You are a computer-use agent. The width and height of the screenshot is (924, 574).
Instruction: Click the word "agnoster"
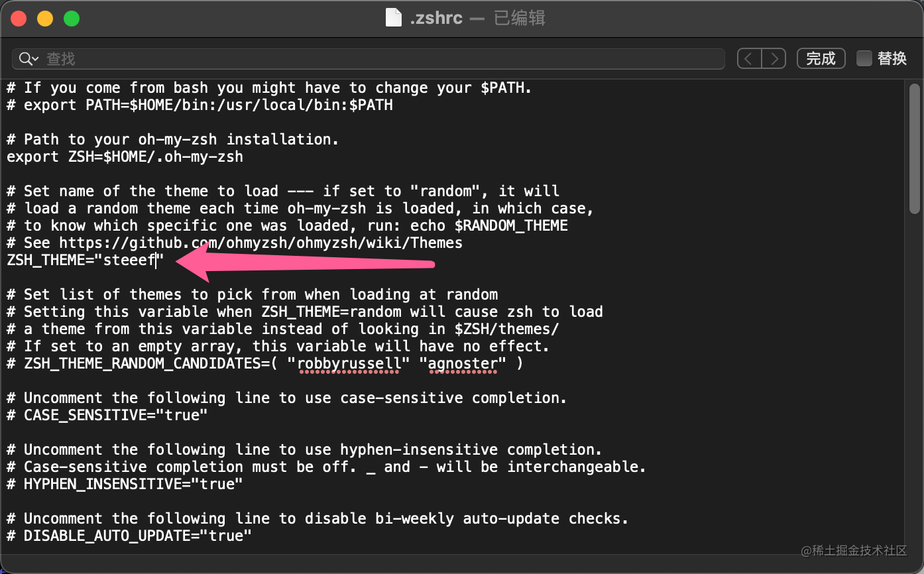tap(463, 364)
